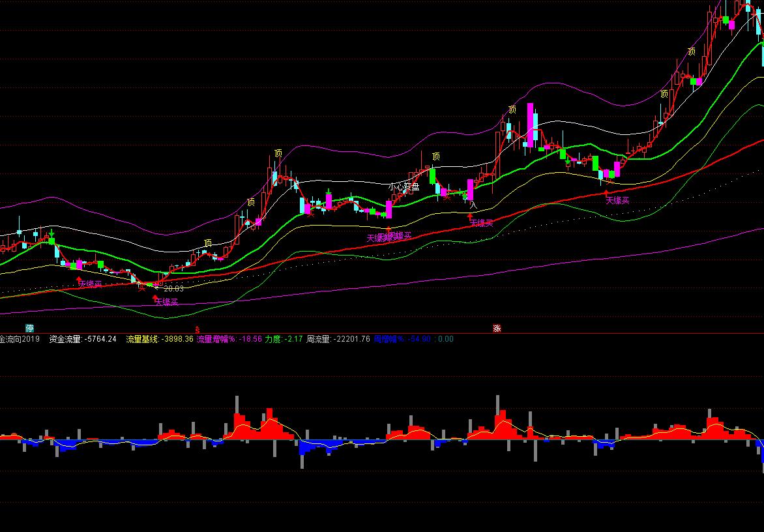Click the 入 entry signal marker
This screenshot has height=532, width=764.
473,205
